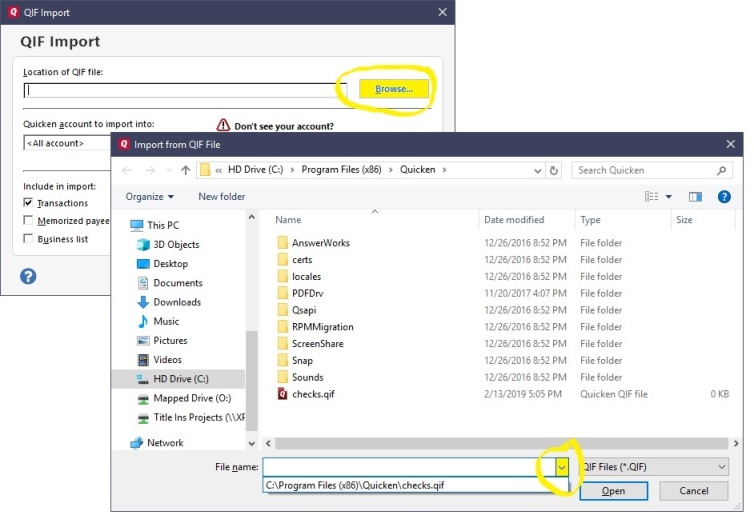The width and height of the screenshot is (754, 523).
Task: Select the ScreenShare folder
Action: pos(317,344)
